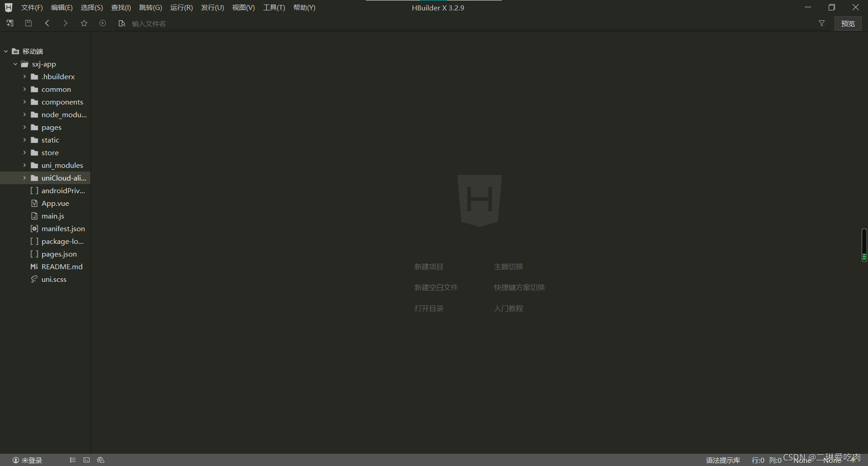Click the palette icon in status bar
This screenshot has width=868, height=466.
click(101, 460)
